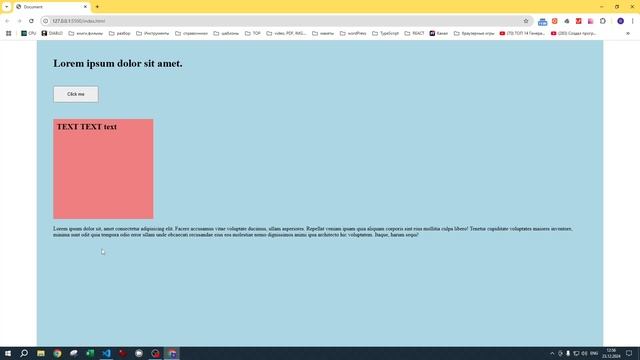Open the REACT bookmark folder
This screenshot has height=360, width=640.
pyautogui.click(x=414, y=33)
